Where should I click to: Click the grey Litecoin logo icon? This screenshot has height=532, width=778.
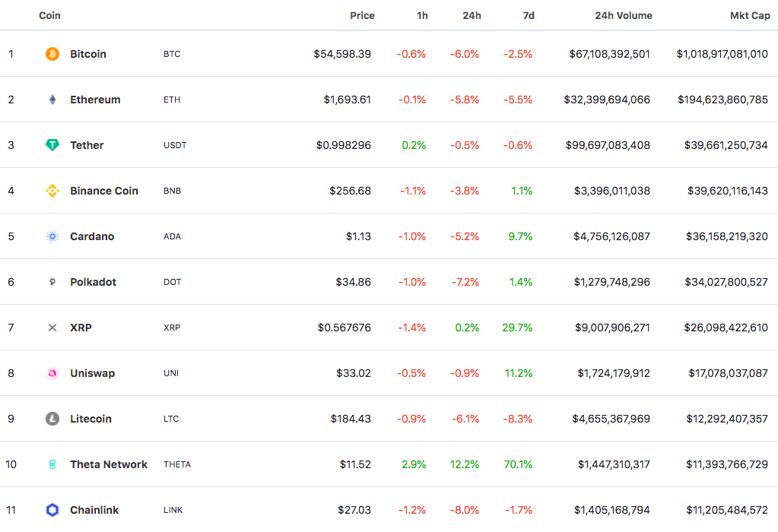coord(52,419)
